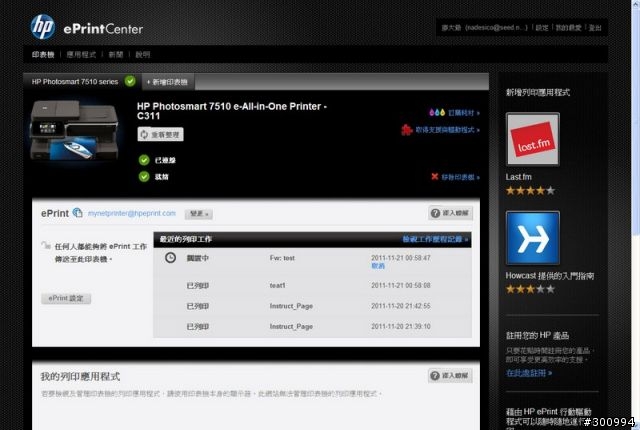This screenshot has height=430, width=640.
Task: Open the 新聞 navigation menu item
Action: 116,55
